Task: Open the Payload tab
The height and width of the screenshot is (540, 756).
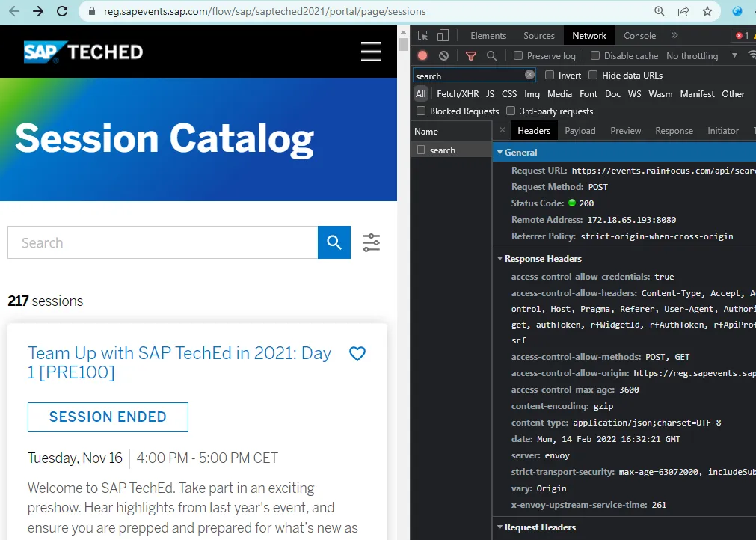Action: 580,131
